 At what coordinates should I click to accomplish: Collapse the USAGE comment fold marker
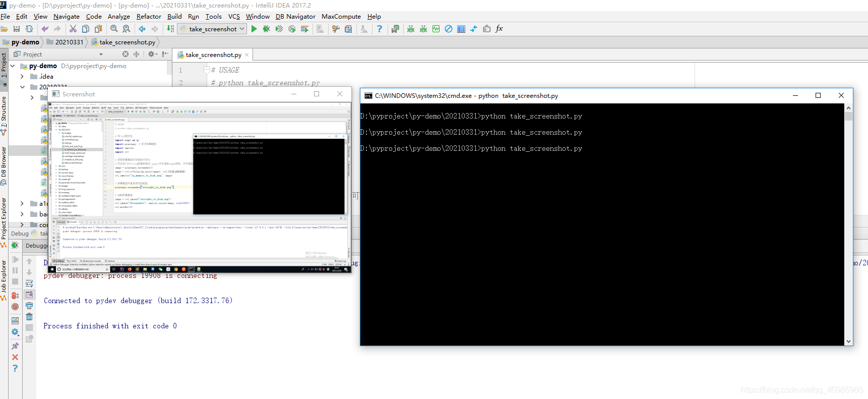pyautogui.click(x=206, y=70)
